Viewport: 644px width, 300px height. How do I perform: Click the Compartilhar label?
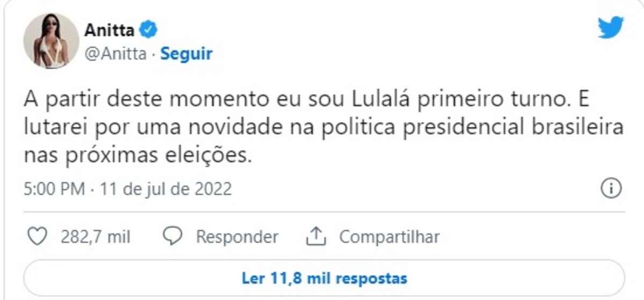pos(389,237)
